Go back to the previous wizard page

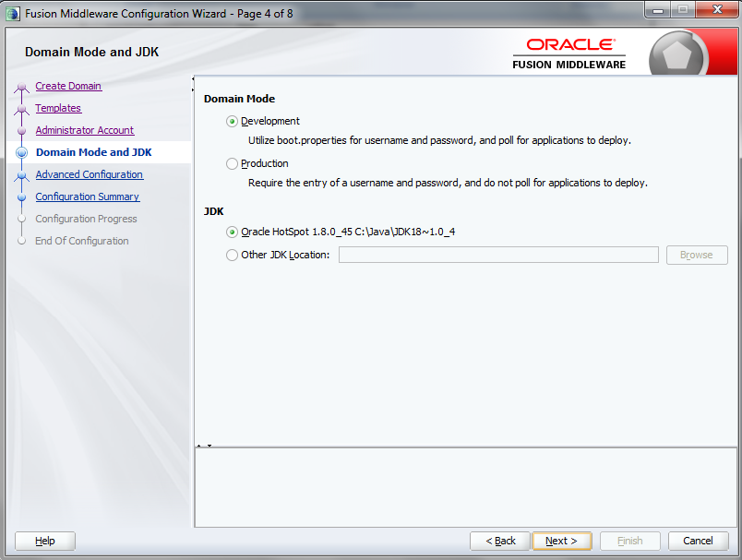pyautogui.click(x=499, y=541)
